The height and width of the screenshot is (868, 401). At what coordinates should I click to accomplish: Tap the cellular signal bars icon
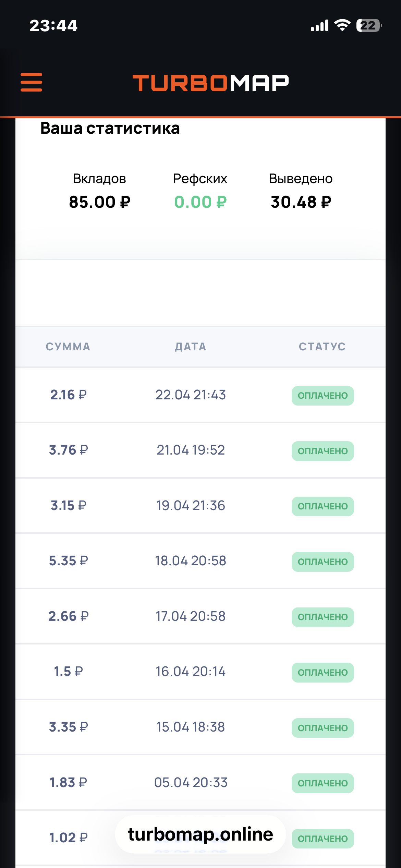tap(319, 26)
